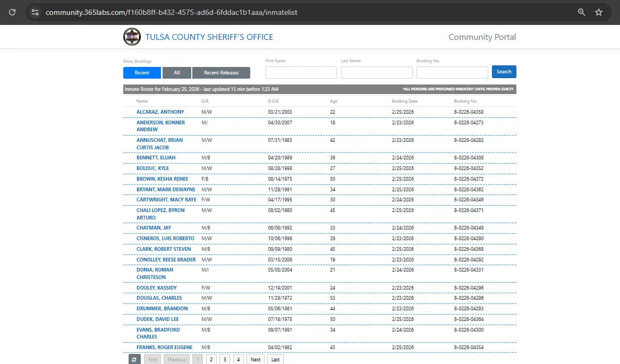Screen dimensions: 620x364
Task: Click the roster refresh icon button
Action: click(134, 359)
